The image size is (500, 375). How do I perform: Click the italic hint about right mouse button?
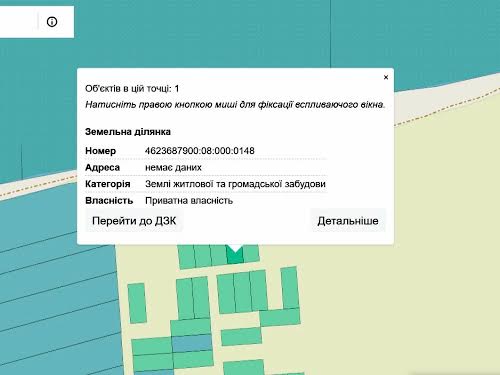[x=235, y=105]
